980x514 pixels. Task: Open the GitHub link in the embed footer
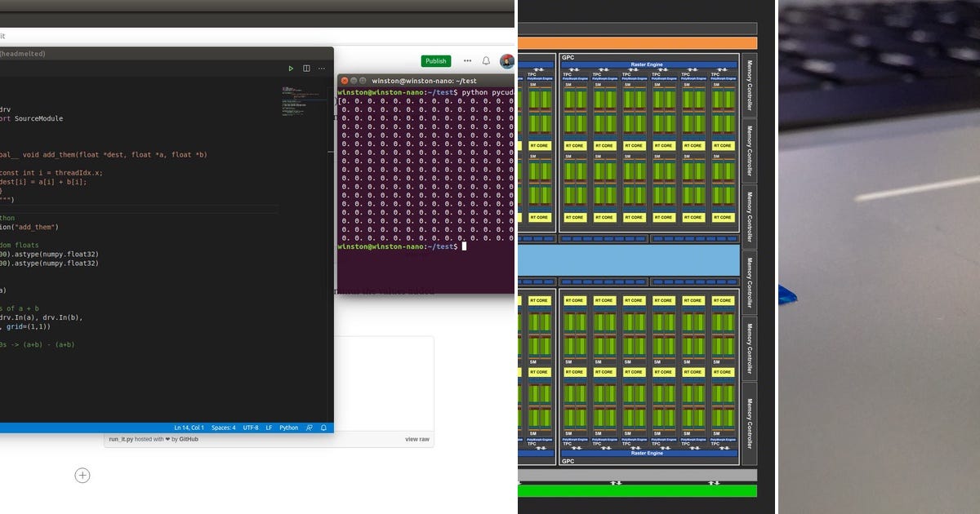point(189,439)
